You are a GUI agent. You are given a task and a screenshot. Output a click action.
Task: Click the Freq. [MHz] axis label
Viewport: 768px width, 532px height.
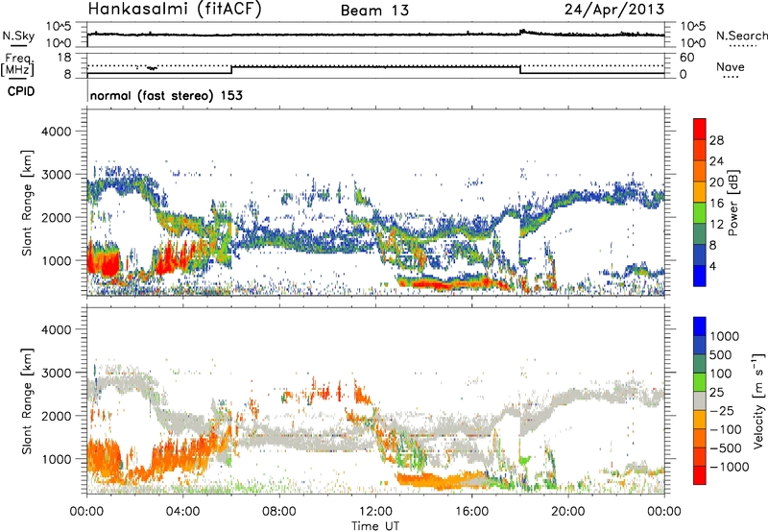pyautogui.click(x=18, y=64)
